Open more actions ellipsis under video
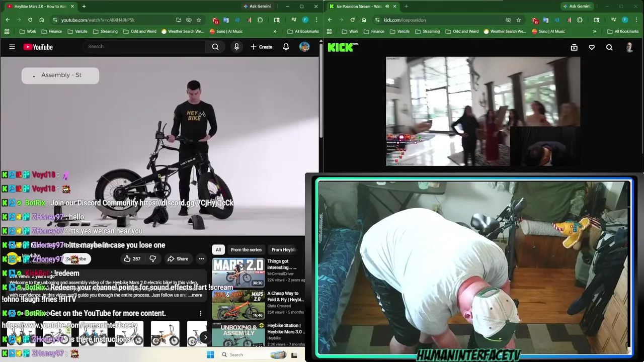The width and height of the screenshot is (644, 362). [x=201, y=259]
